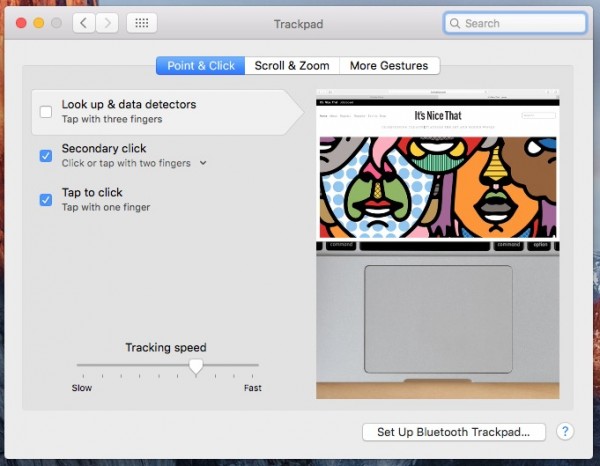
Task: Open the More Gestures tab
Action: click(389, 65)
